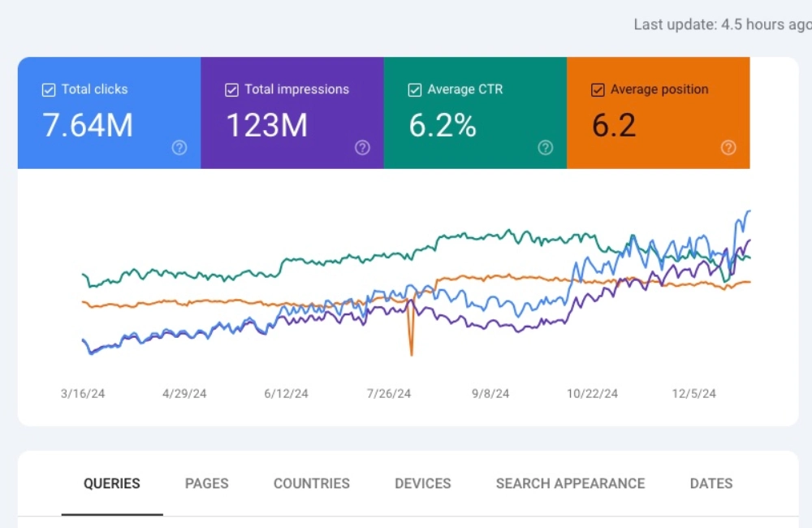Go to the DATES tab
The width and height of the screenshot is (812, 528).
pyautogui.click(x=710, y=483)
